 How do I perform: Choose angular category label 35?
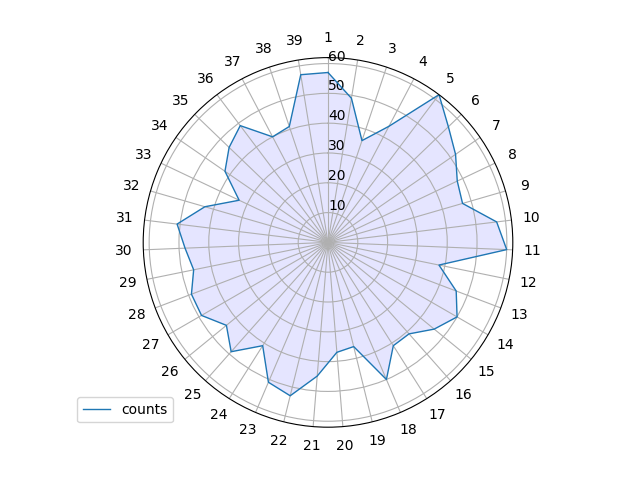click(180, 100)
